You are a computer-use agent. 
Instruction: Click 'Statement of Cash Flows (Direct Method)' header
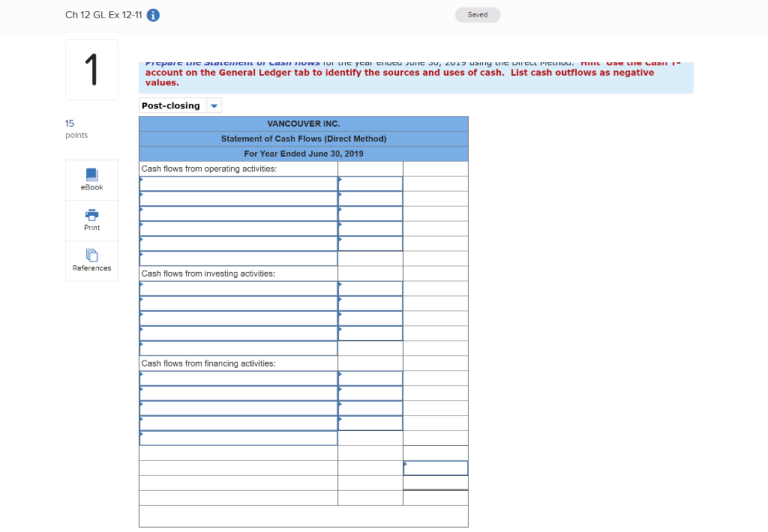click(x=304, y=139)
